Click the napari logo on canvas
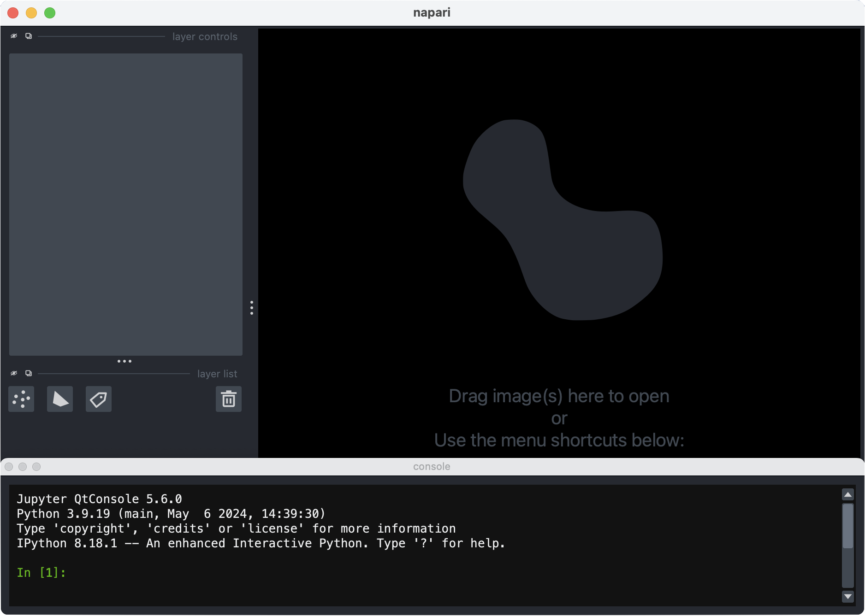Viewport: 865px width, 616px height. [x=563, y=220]
